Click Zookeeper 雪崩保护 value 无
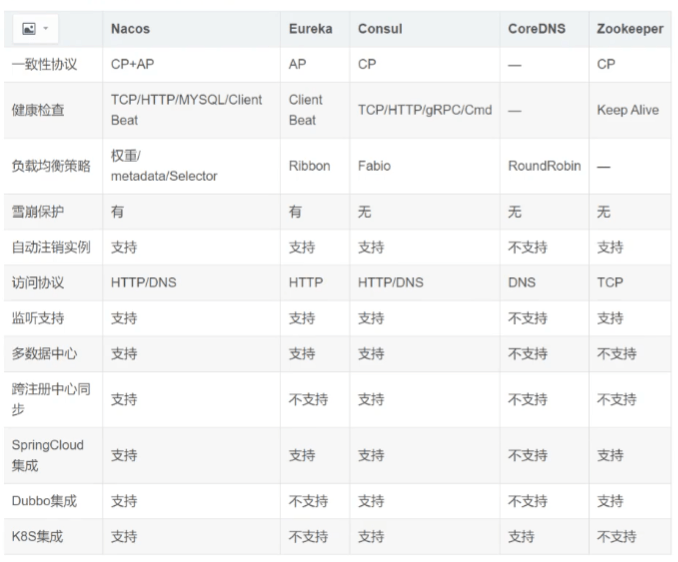 point(604,212)
